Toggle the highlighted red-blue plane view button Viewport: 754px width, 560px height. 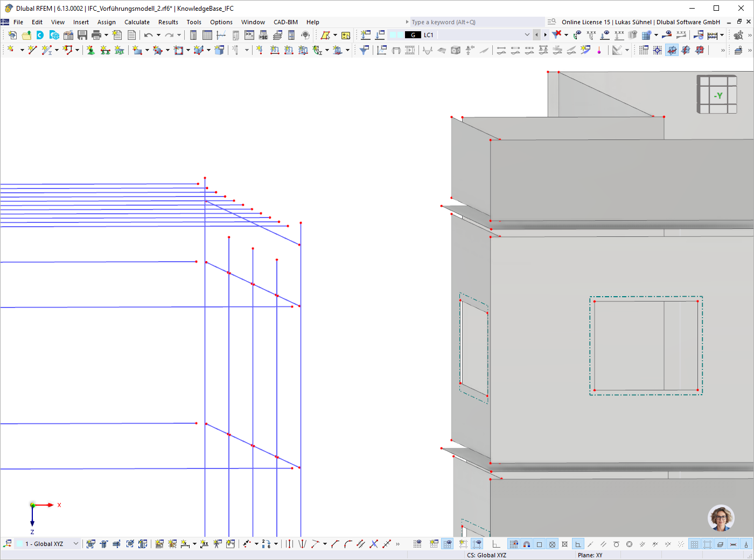coord(672,50)
